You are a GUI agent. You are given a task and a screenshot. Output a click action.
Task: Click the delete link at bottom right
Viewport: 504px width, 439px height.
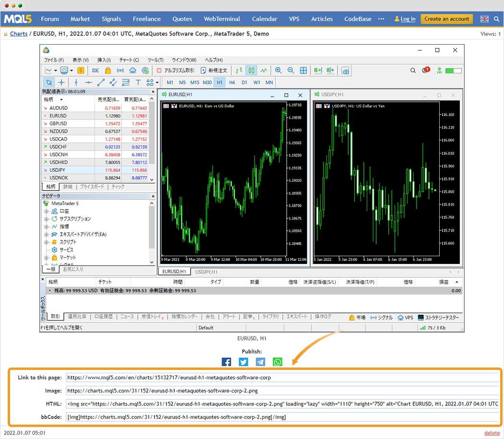[x=492, y=433]
